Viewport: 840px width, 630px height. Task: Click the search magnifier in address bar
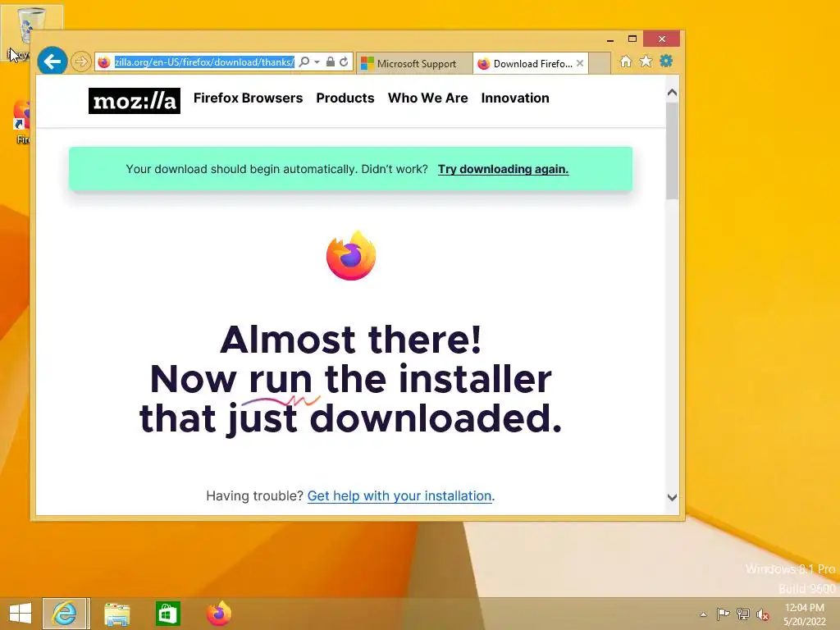tap(304, 62)
